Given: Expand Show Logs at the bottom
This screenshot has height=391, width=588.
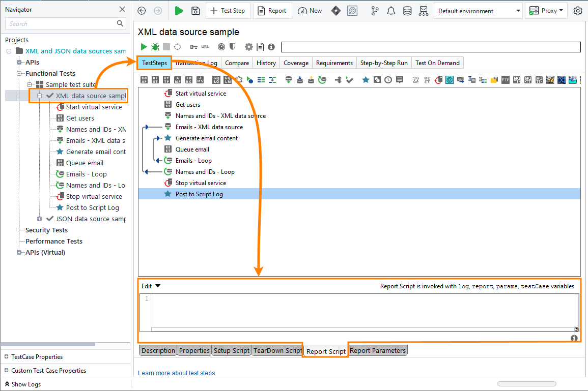Looking at the screenshot, I should click(x=22, y=384).
